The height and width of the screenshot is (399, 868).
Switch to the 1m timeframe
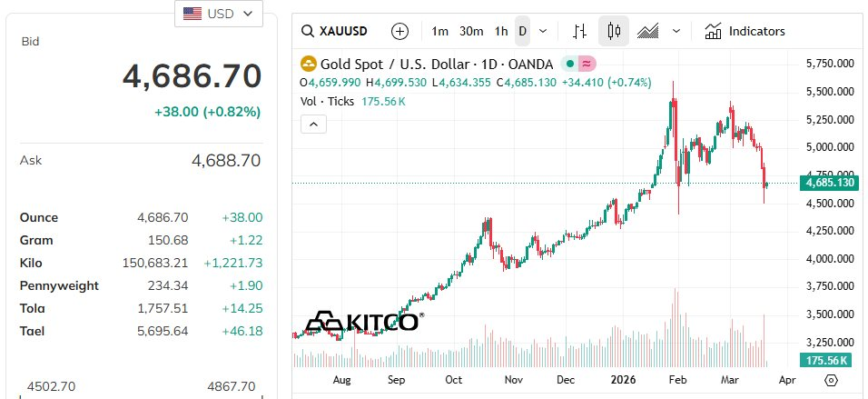point(440,31)
